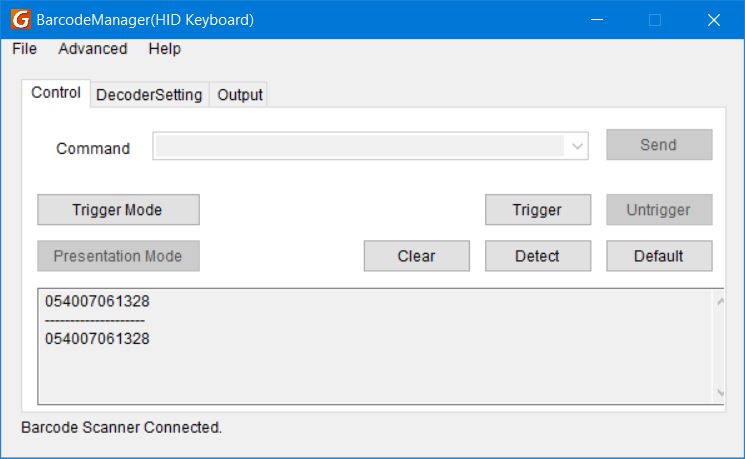Restore settings with the Default button

click(658, 256)
